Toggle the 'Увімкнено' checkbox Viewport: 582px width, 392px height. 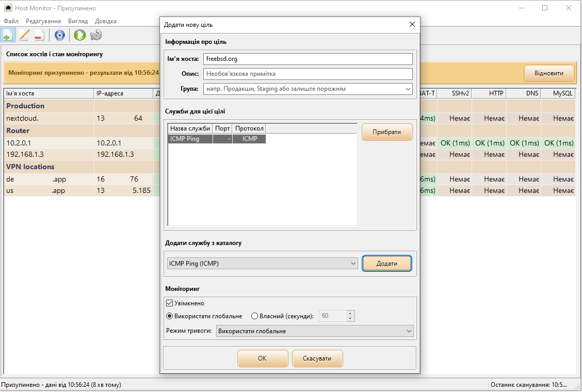tap(170, 303)
